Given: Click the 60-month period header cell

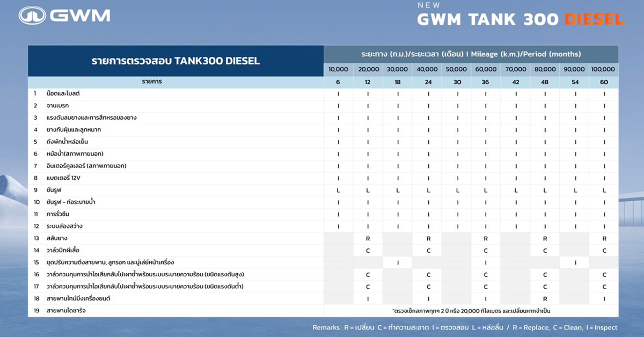Looking at the screenshot, I should click(x=604, y=82).
